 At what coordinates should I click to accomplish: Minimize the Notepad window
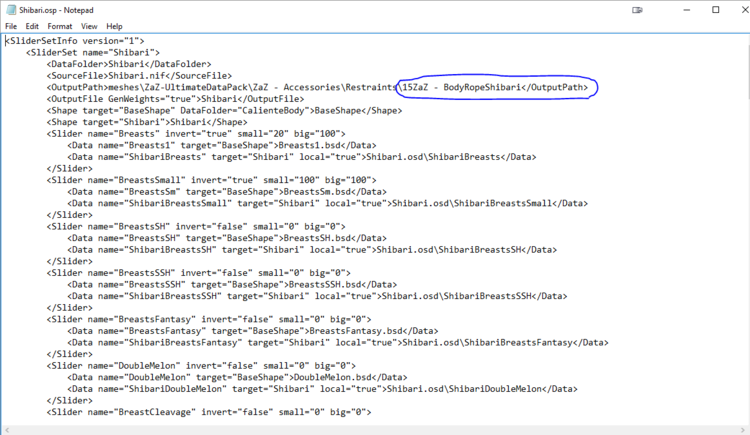pyautogui.click(x=687, y=10)
